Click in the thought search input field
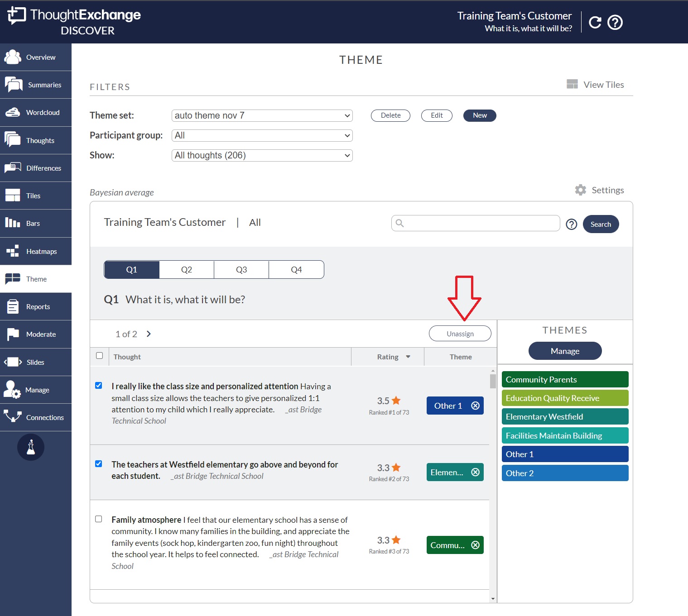 click(x=476, y=223)
